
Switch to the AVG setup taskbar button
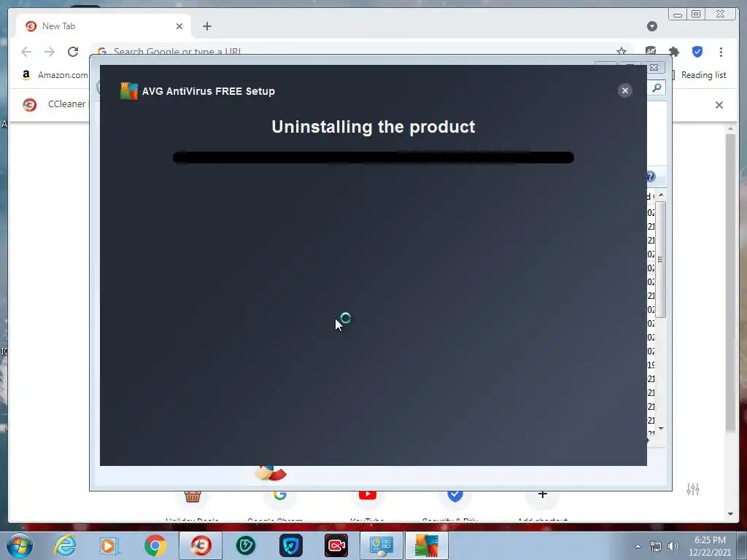[426, 545]
